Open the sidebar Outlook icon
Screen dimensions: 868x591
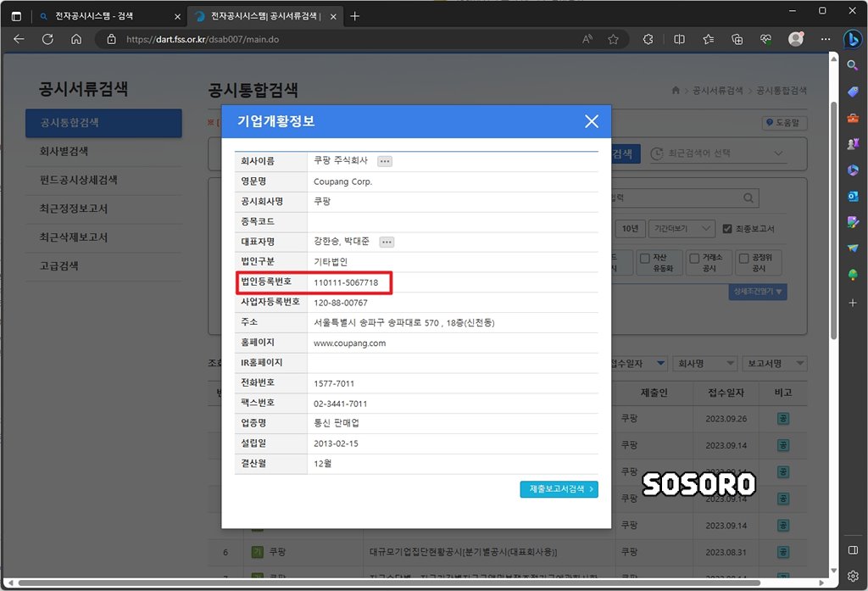click(853, 197)
